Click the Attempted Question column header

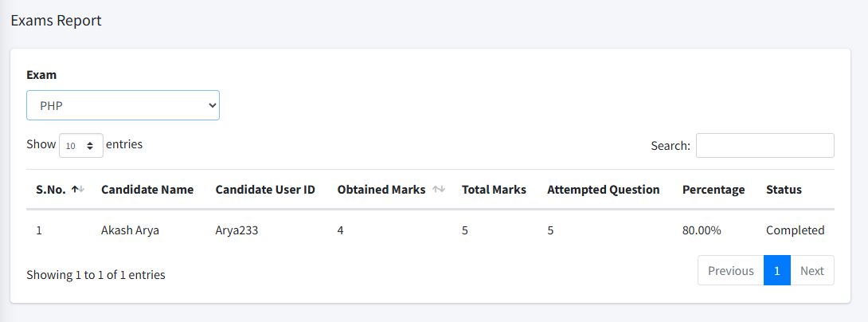603,190
